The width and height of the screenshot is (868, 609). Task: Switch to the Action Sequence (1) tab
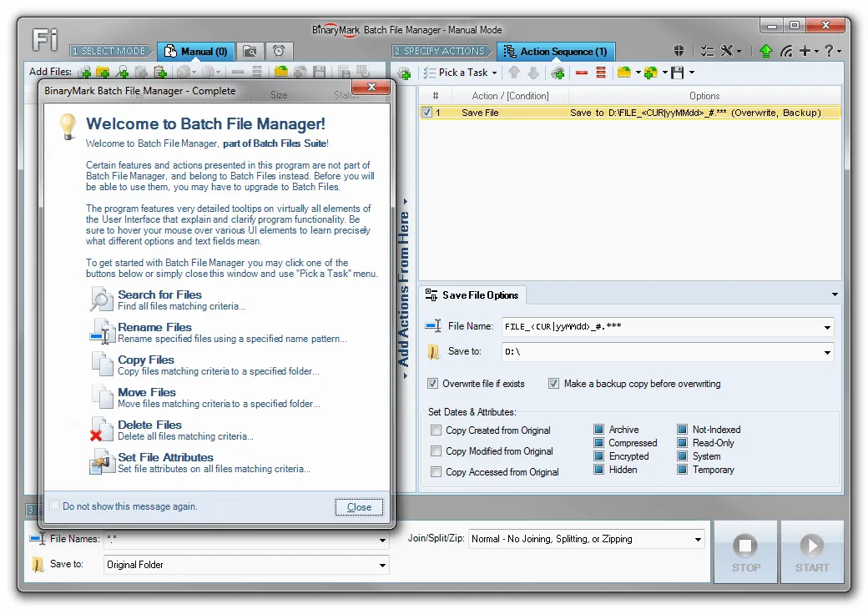(x=555, y=52)
